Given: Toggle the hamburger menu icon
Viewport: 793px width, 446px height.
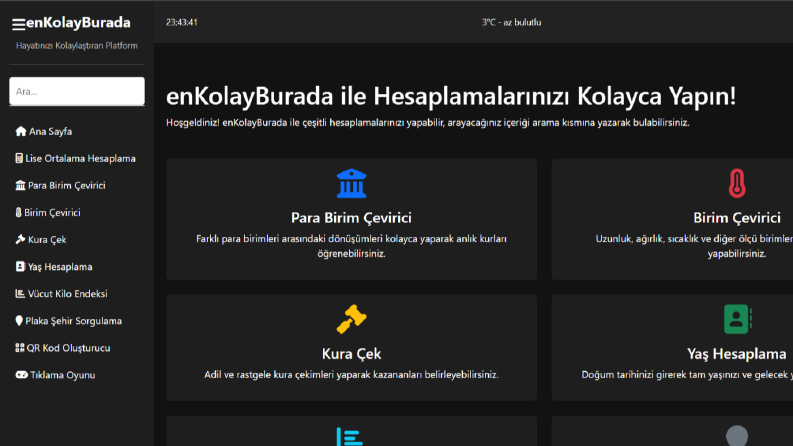Looking at the screenshot, I should (19, 24).
